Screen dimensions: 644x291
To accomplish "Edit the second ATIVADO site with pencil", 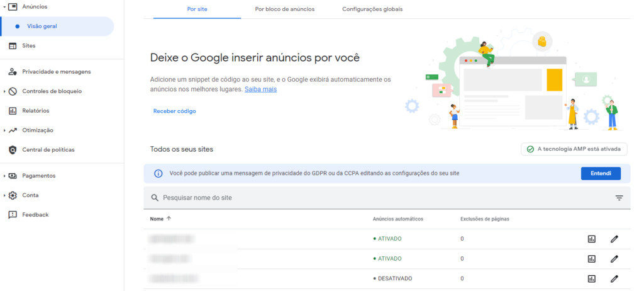I will (614, 259).
